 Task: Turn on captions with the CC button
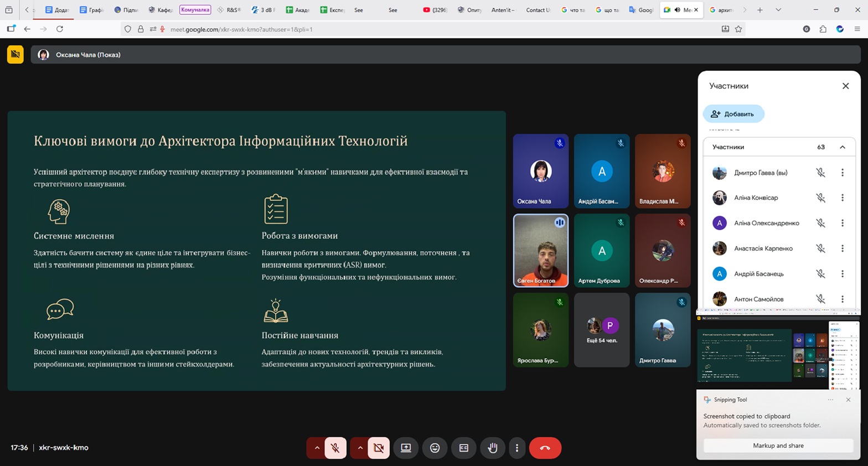click(464, 448)
